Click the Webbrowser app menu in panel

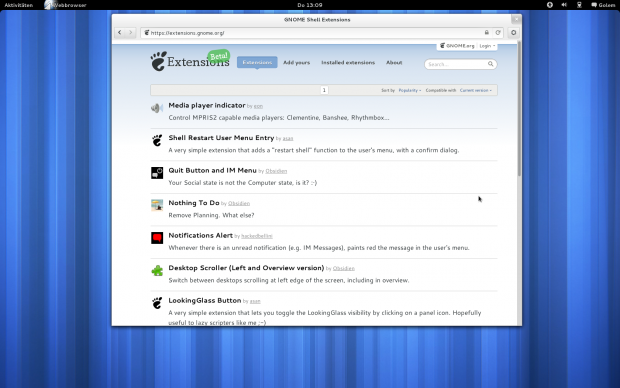(65, 5)
